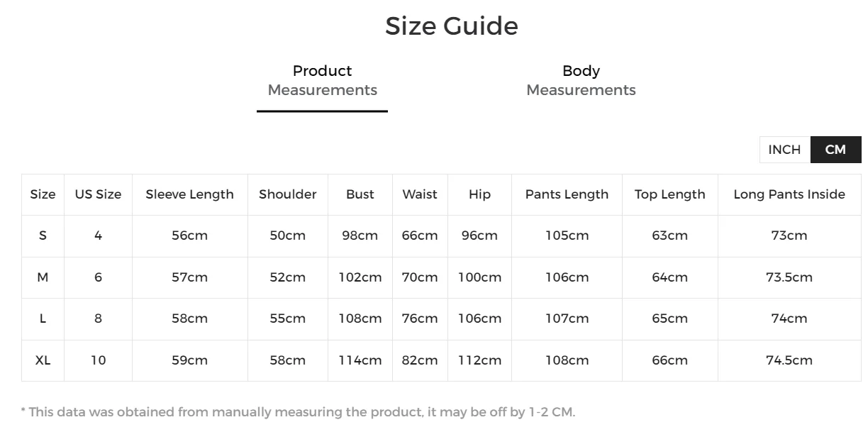This screenshot has width=868, height=427.
Task: Select the CM unit toggle
Action: (x=835, y=150)
